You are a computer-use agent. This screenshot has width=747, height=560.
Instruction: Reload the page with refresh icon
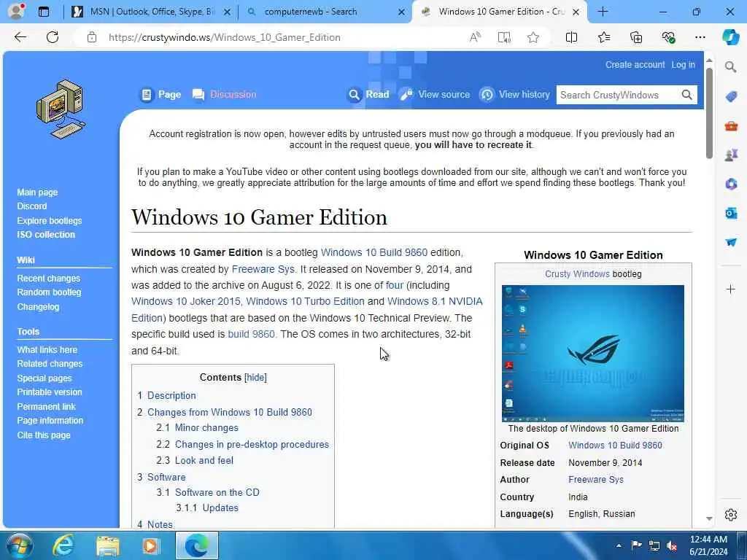coord(53,37)
